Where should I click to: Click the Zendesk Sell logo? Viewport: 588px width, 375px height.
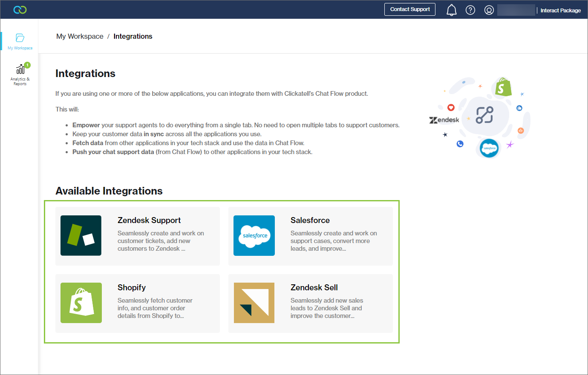point(254,303)
